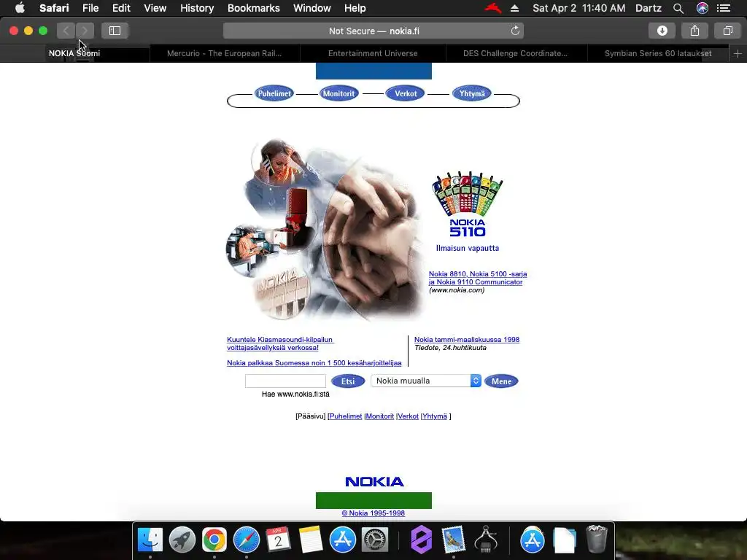Open Launchpad rocket in the Dock
747x560 pixels.
tap(182, 540)
